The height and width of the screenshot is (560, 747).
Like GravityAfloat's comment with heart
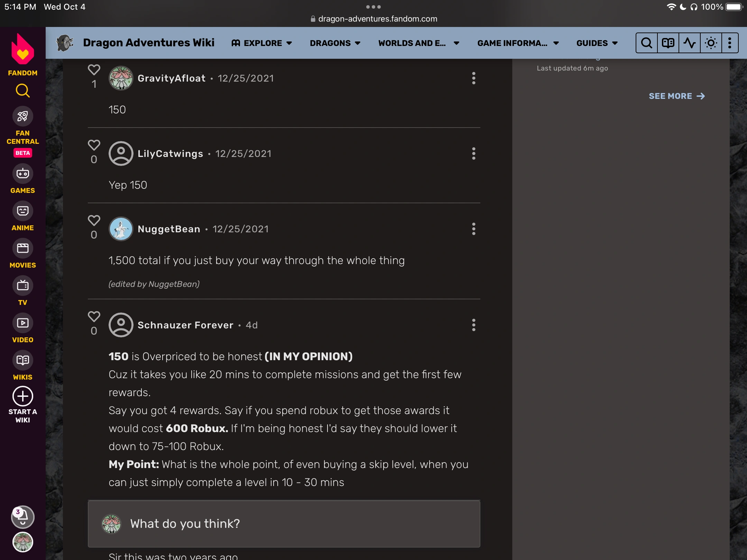coord(94,70)
